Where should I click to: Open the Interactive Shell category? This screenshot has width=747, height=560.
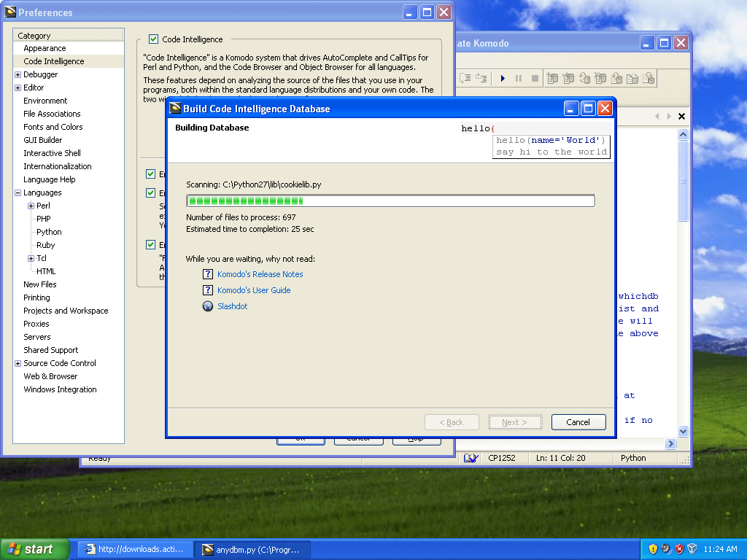tap(52, 153)
